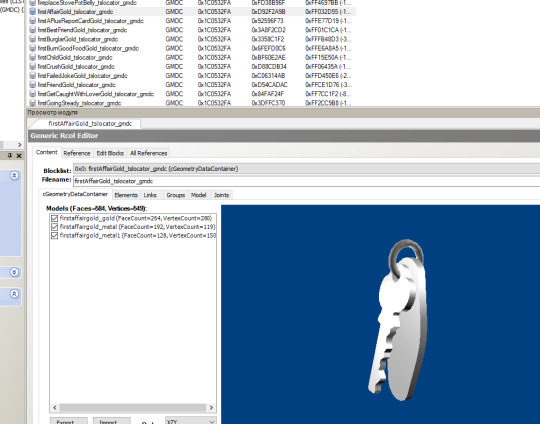Click the Import button
The height and width of the screenshot is (424, 540).
tap(112, 421)
